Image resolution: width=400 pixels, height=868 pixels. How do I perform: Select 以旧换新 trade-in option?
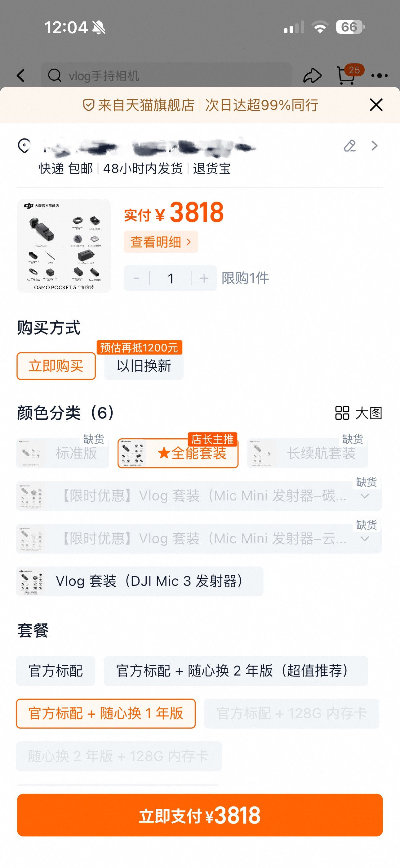tap(144, 366)
